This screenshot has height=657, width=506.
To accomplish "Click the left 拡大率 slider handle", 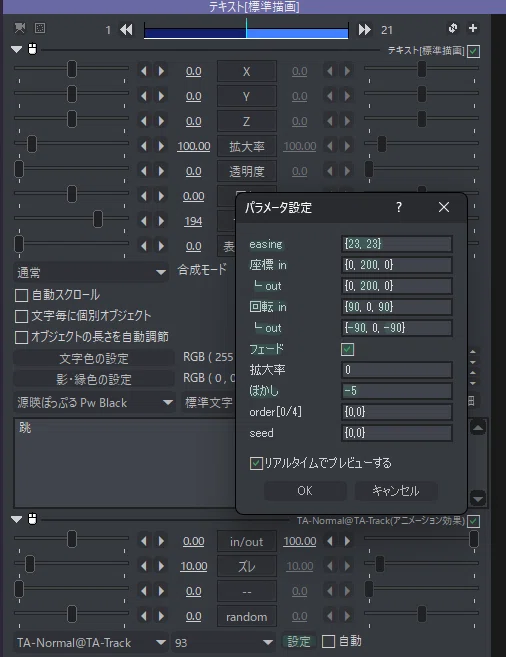I will [x=32, y=144].
